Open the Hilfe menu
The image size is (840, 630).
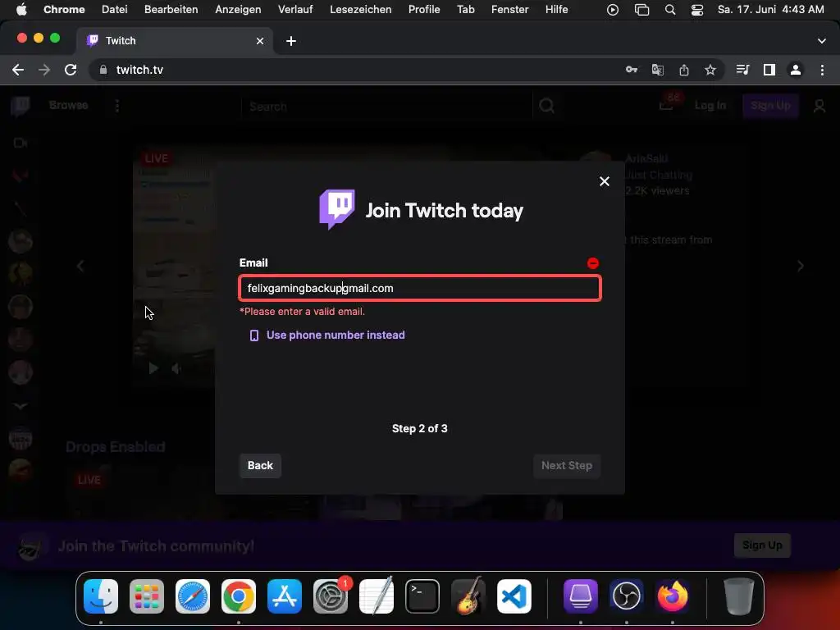click(x=557, y=10)
